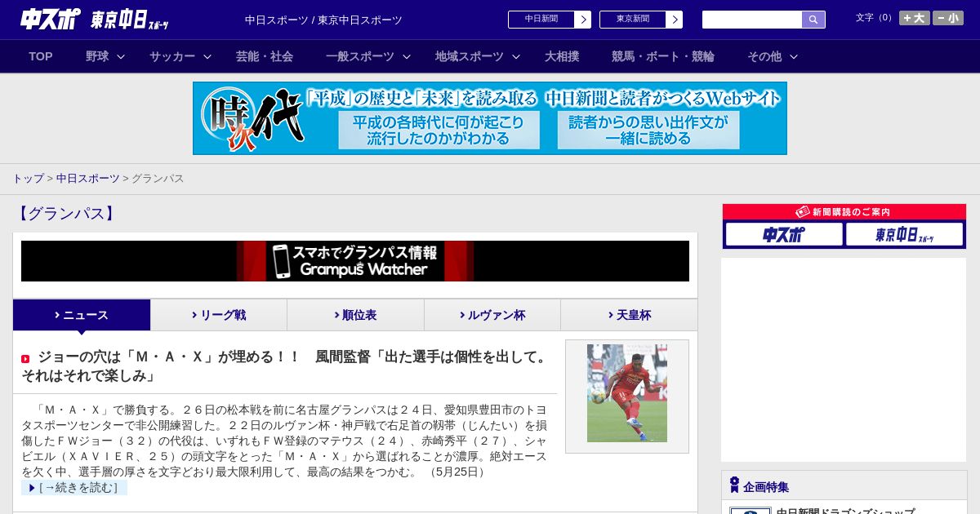
Task: Click the magnifier search button
Action: pos(813,20)
